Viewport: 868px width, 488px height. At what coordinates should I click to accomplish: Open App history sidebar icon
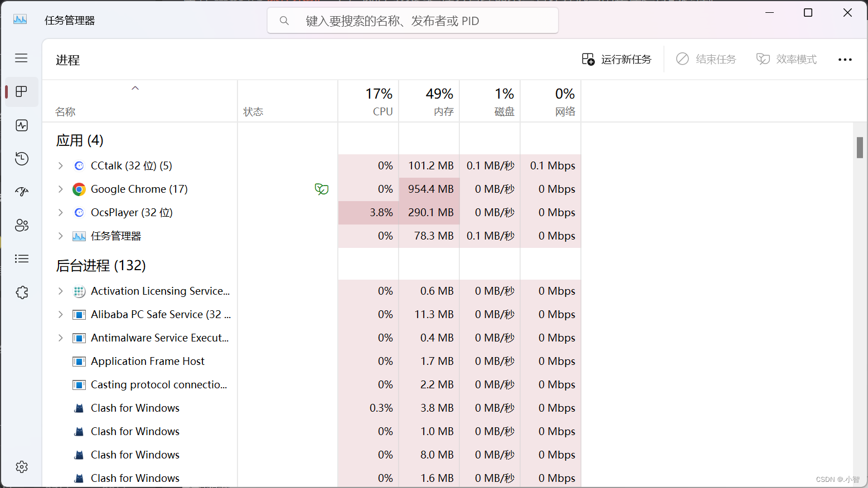click(x=22, y=159)
